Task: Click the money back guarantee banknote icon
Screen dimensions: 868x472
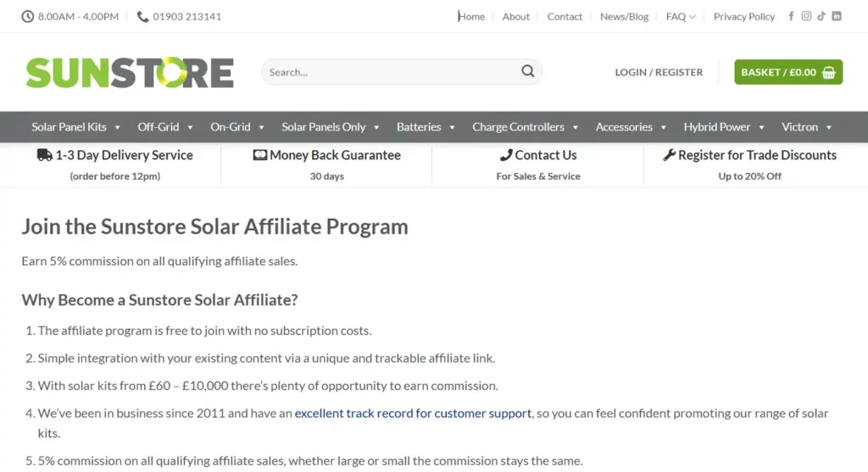Action: click(x=259, y=155)
